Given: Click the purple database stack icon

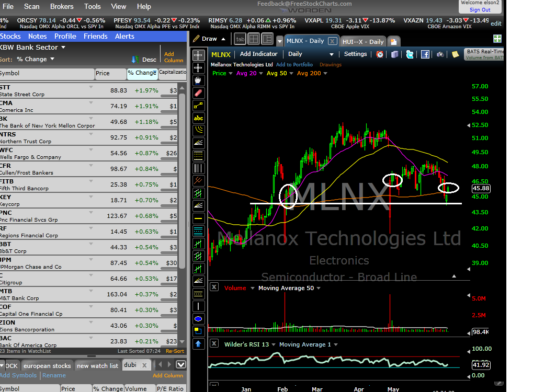Looking at the screenshot, I should click(x=394, y=54).
